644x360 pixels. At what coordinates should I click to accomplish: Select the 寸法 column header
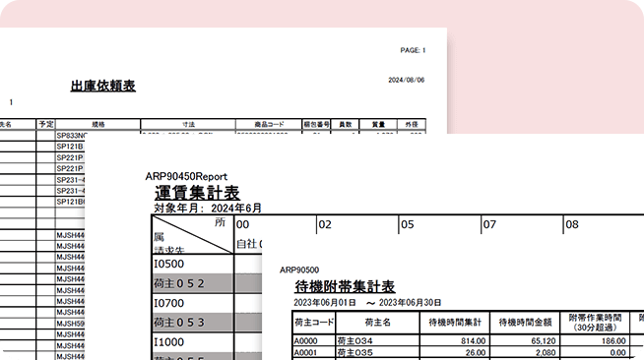pos(188,124)
